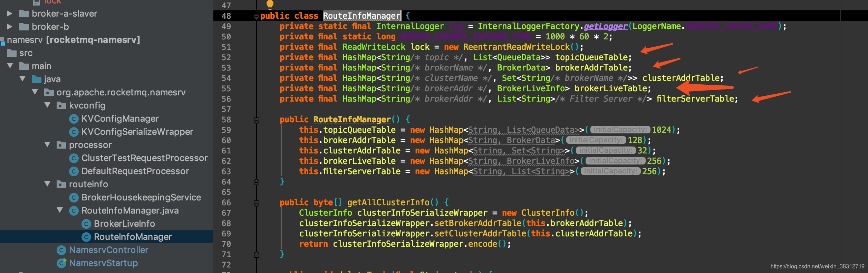This screenshot has height=273, width=868.
Task: Click the KVConfigSerializeWrapper class icon
Action: (x=74, y=132)
